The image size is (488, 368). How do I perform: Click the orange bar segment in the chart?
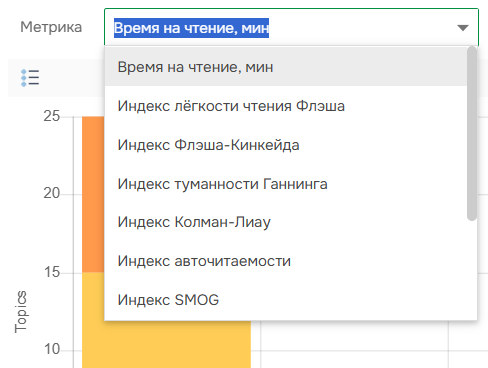pos(93,194)
